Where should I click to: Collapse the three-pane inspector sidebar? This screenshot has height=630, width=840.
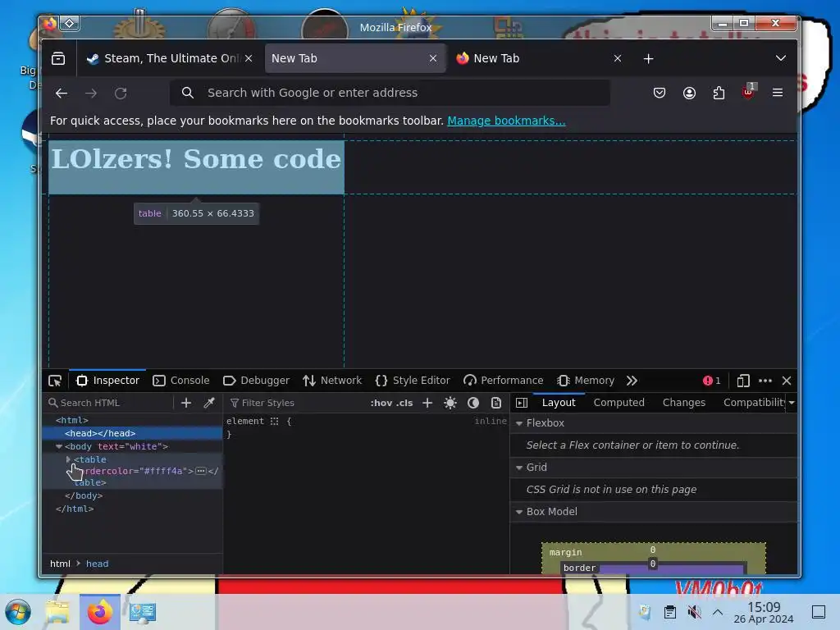(522, 403)
